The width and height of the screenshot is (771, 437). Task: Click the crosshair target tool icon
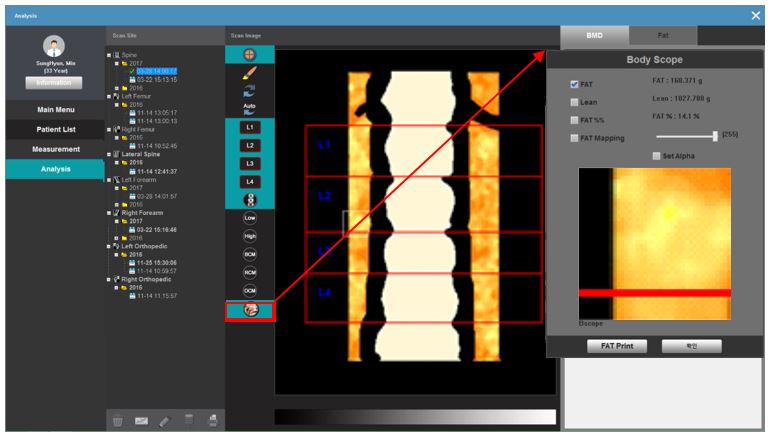click(x=249, y=54)
